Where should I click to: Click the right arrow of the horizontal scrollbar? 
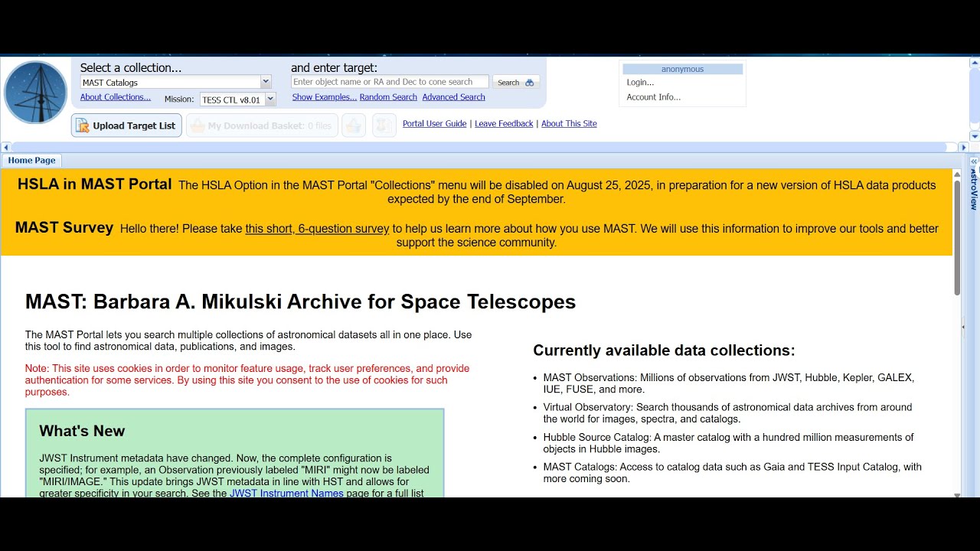tap(963, 147)
